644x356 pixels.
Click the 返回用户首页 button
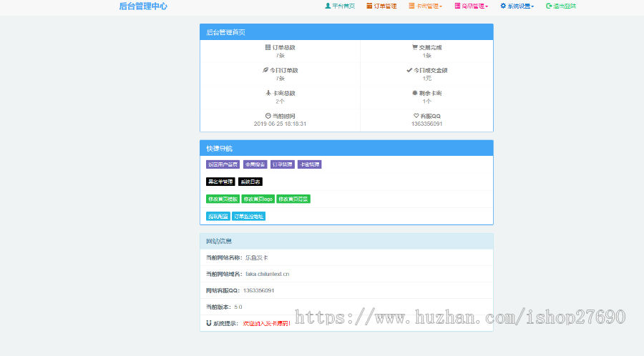point(223,164)
